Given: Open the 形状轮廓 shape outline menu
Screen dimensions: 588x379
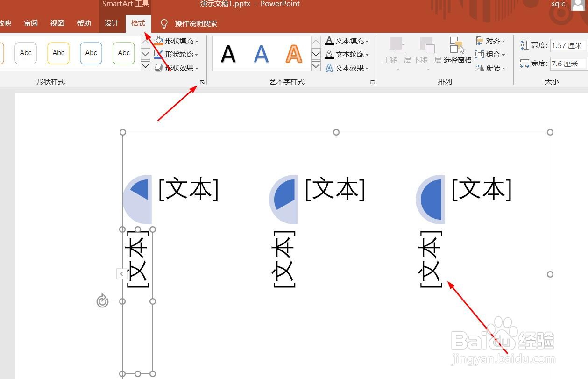Looking at the screenshot, I should coord(177,55).
